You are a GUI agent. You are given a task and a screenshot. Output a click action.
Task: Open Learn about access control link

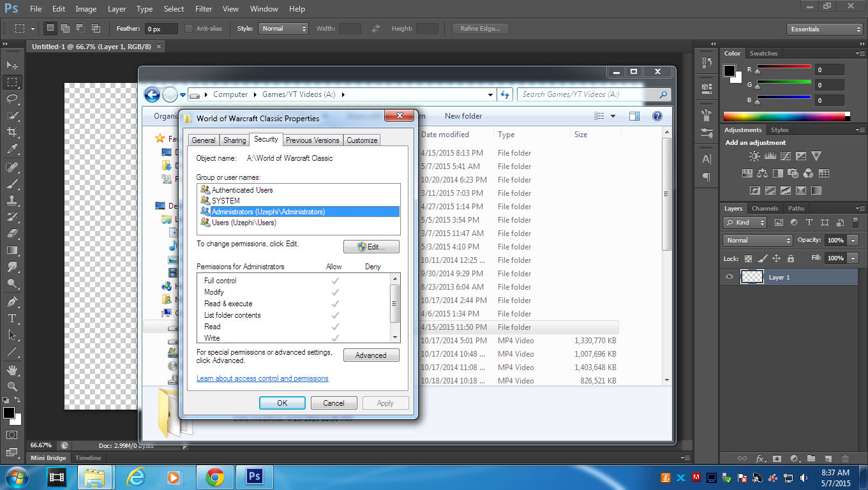262,378
